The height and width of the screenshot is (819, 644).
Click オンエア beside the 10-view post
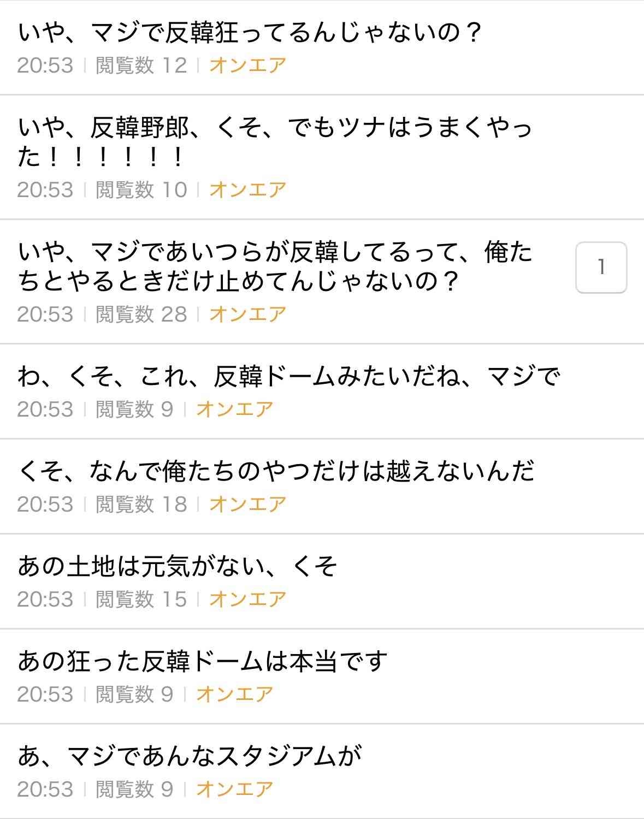click(x=248, y=190)
